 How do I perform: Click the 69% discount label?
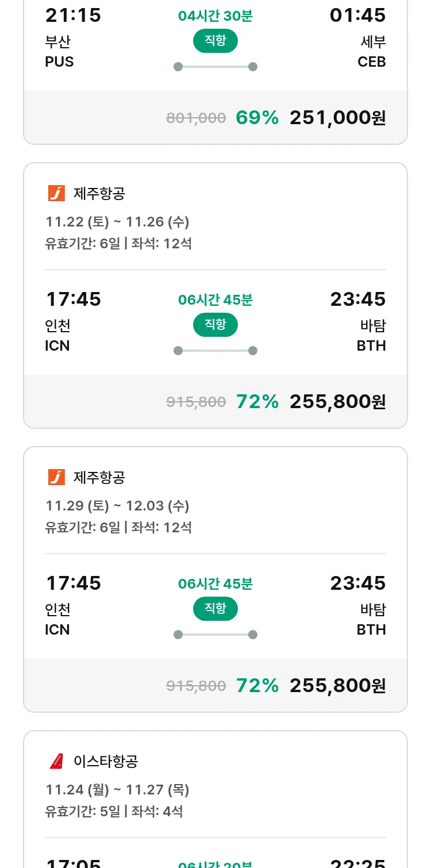pyautogui.click(x=257, y=118)
